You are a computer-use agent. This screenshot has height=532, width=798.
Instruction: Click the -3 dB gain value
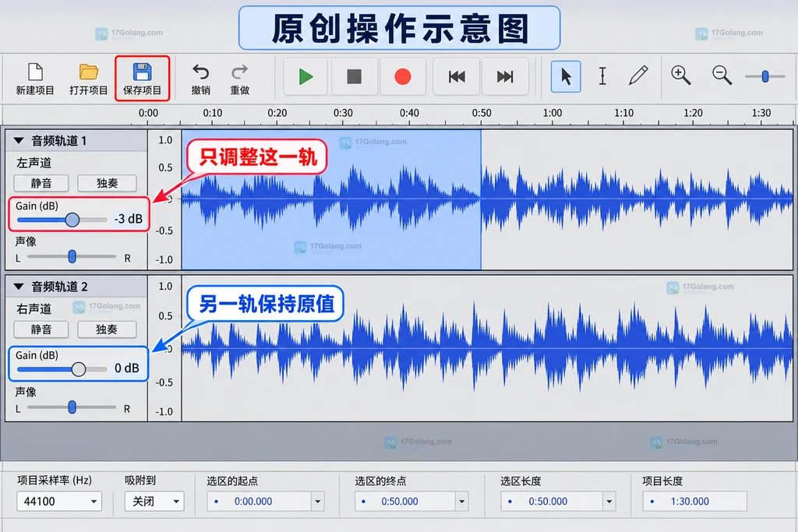[129, 219]
